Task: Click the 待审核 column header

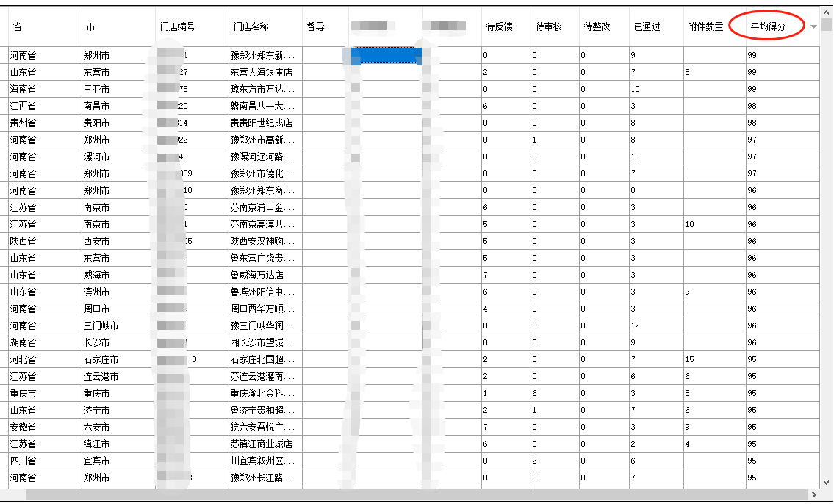Action: point(548,27)
